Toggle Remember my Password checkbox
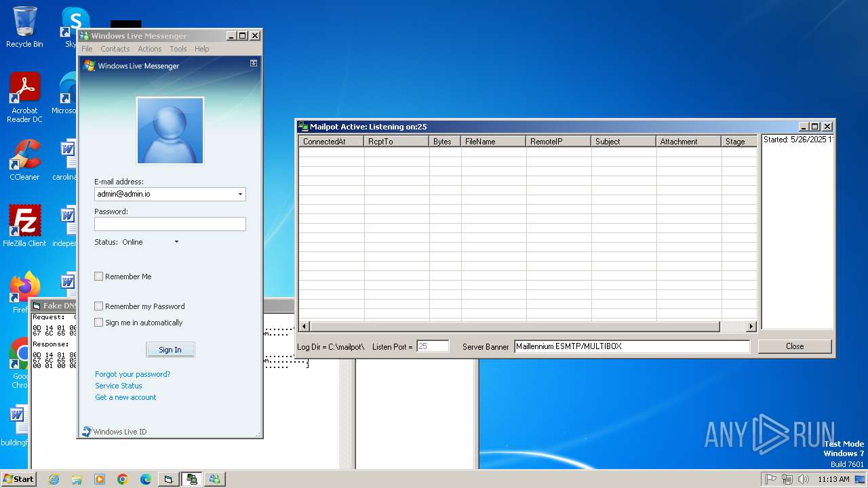 coord(99,306)
